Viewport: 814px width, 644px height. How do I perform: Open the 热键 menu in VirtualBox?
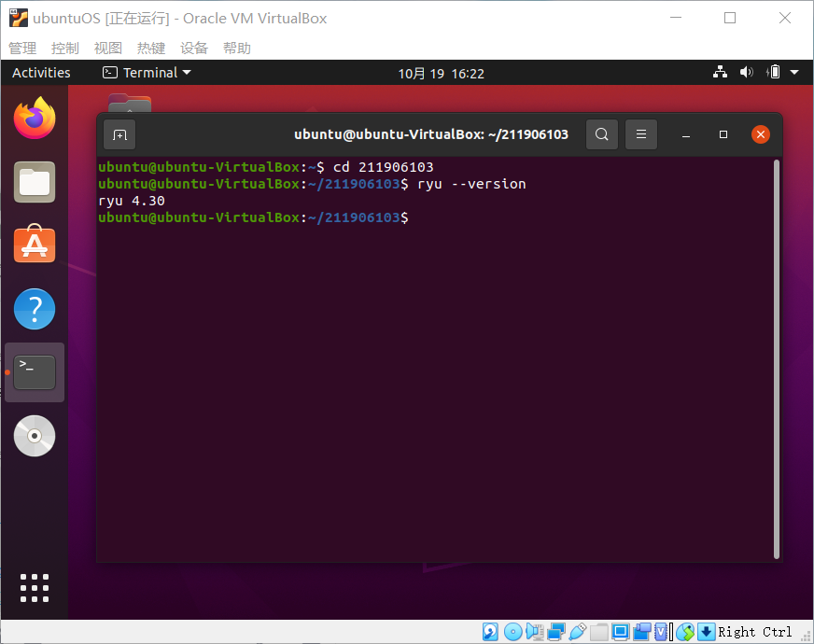[151, 49]
